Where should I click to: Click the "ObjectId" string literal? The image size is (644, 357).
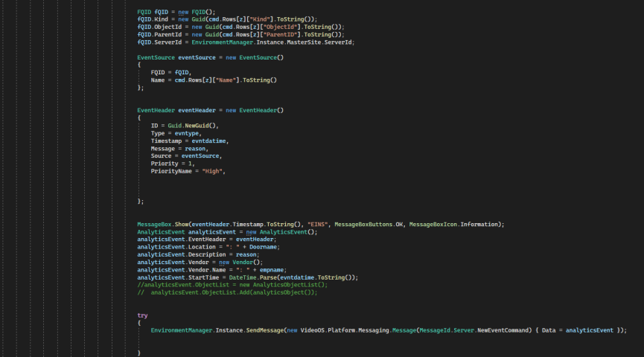[283, 27]
